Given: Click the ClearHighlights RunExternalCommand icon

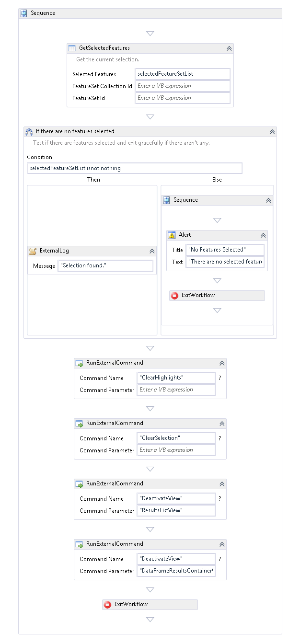Looking at the screenshot, I should tap(79, 363).
